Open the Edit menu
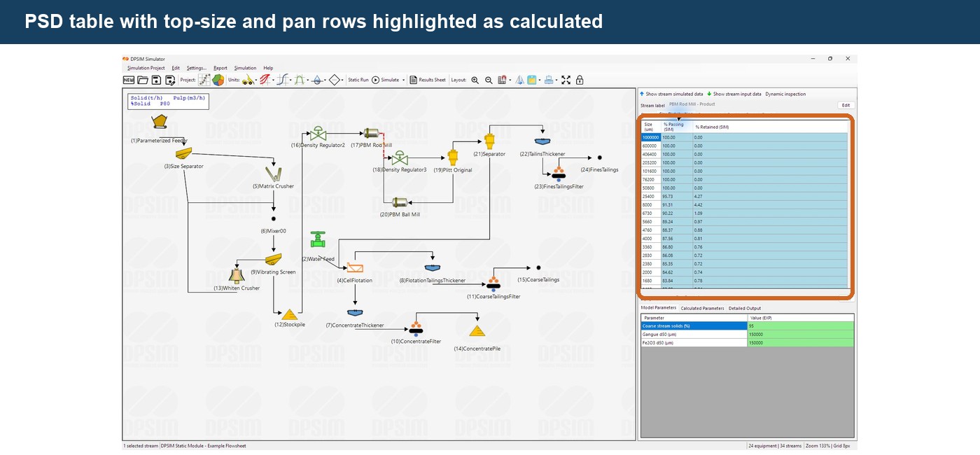Viewport: 980px width, 455px height. (x=176, y=68)
